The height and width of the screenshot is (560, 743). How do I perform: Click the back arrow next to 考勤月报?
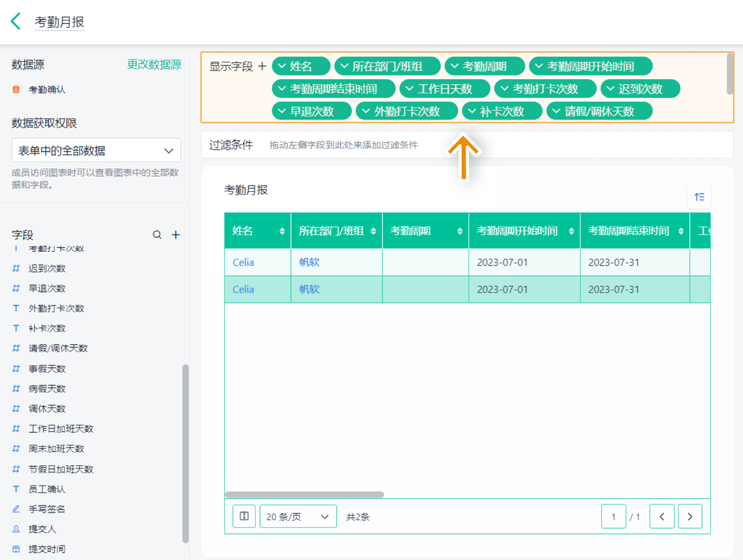(15, 22)
